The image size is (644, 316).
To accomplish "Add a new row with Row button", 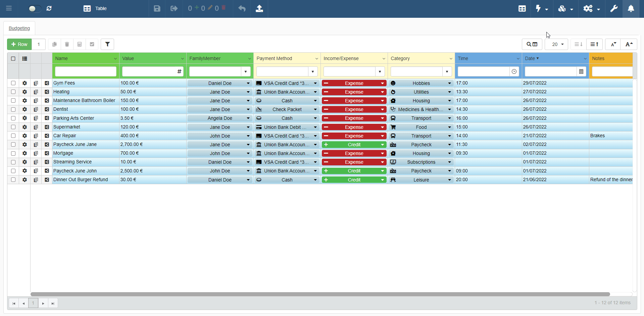I will (x=19, y=44).
